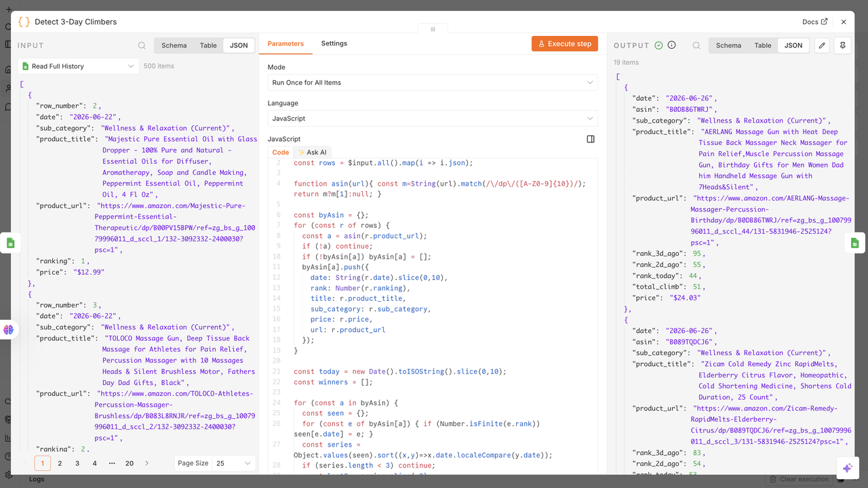Click code line 6 const byAsin declaration
This screenshot has width=868, height=488.
pos(332,215)
